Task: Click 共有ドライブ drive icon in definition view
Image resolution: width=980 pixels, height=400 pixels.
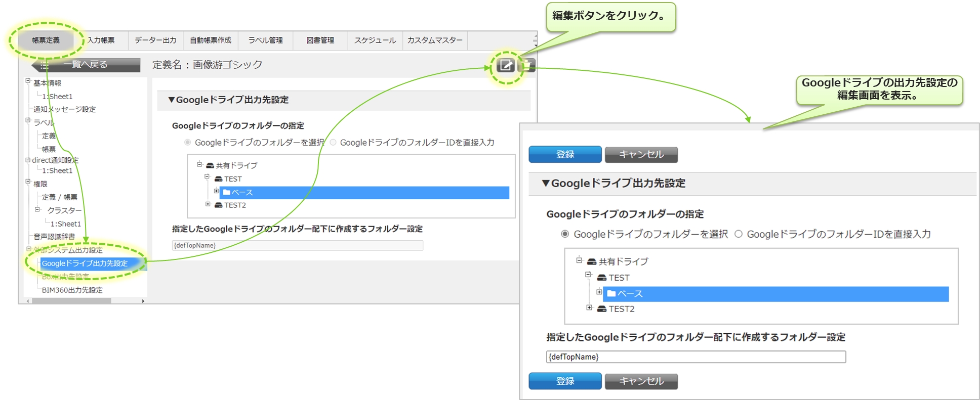Action: [210, 165]
